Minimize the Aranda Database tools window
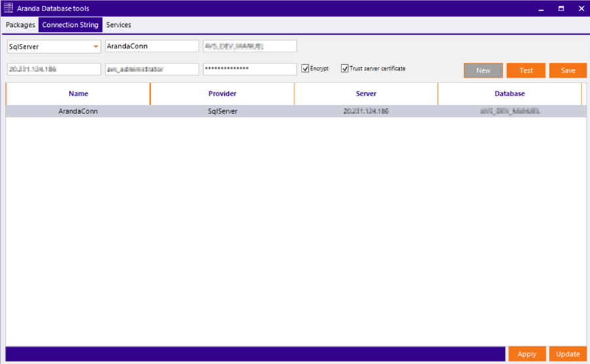Image resolution: width=590 pixels, height=364 pixels. click(x=541, y=9)
